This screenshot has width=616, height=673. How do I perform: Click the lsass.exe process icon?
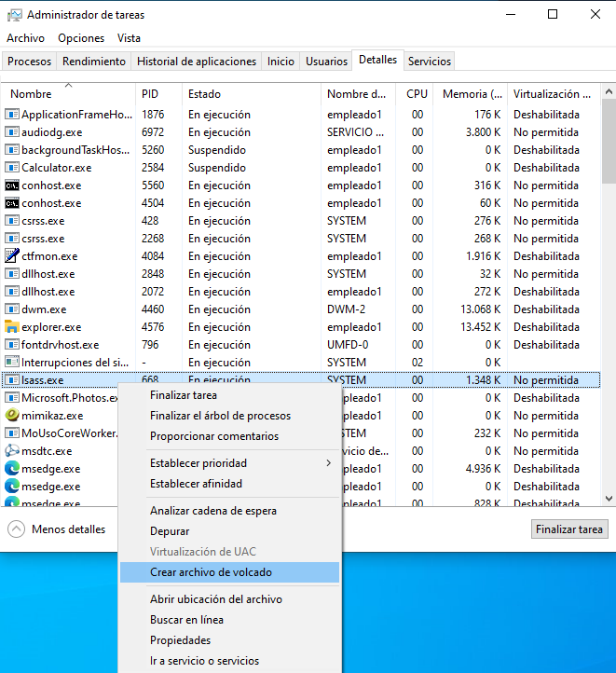click(x=12, y=380)
